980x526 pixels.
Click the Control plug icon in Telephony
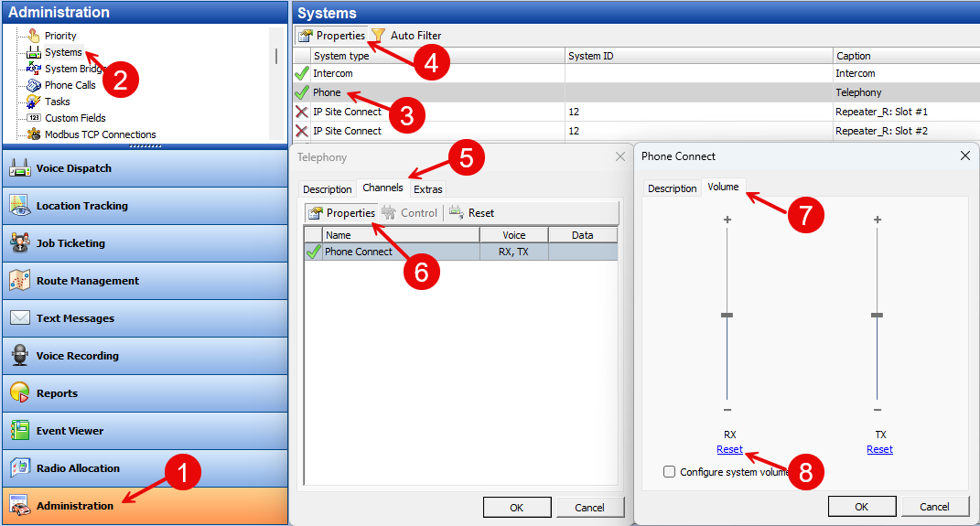389,213
